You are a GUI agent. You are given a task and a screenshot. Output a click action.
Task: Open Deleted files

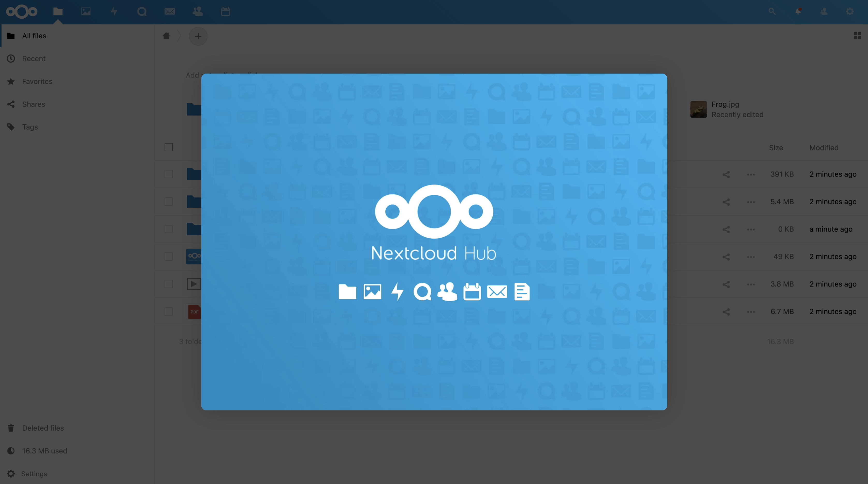click(x=43, y=428)
